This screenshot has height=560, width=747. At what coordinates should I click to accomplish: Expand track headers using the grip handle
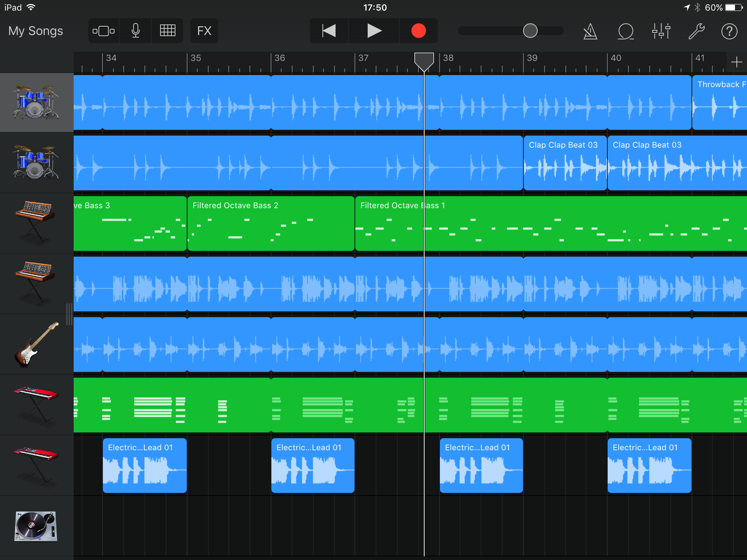pos(69,314)
